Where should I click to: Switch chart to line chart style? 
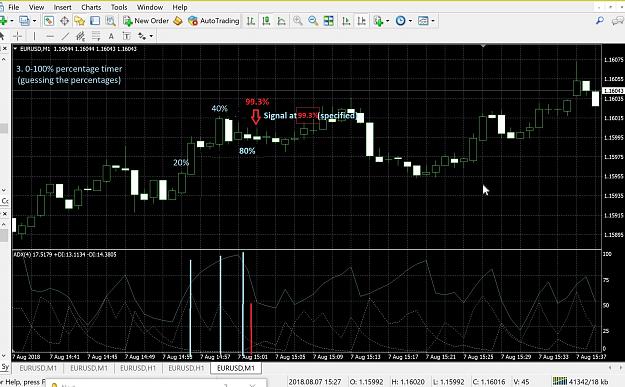281,21
